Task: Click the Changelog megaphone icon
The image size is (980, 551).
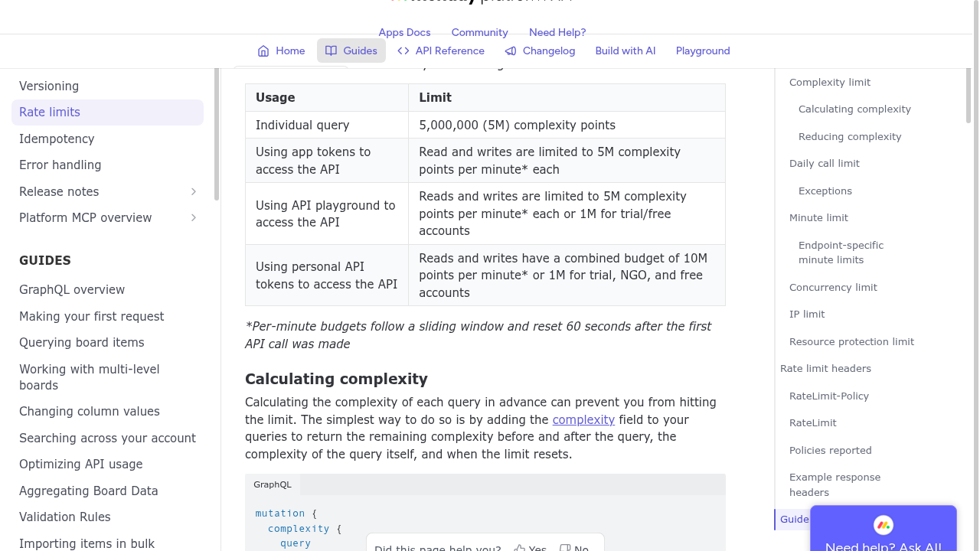Action: [511, 51]
